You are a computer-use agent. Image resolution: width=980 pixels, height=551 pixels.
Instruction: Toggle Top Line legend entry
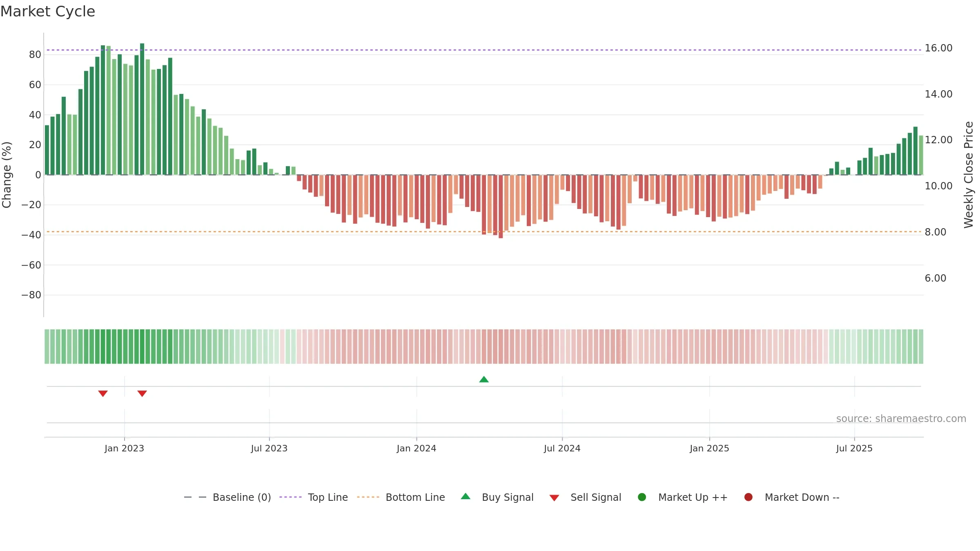[314, 497]
